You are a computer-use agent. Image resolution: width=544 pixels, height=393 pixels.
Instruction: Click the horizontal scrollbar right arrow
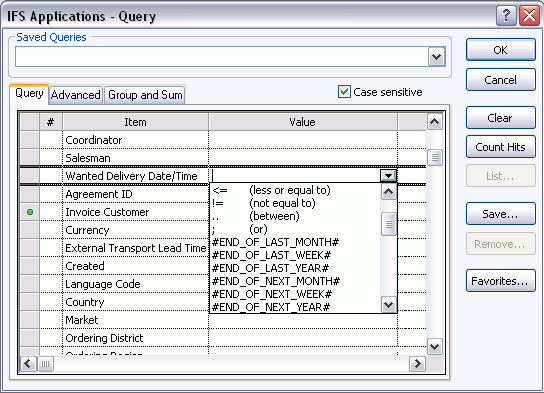[417, 364]
